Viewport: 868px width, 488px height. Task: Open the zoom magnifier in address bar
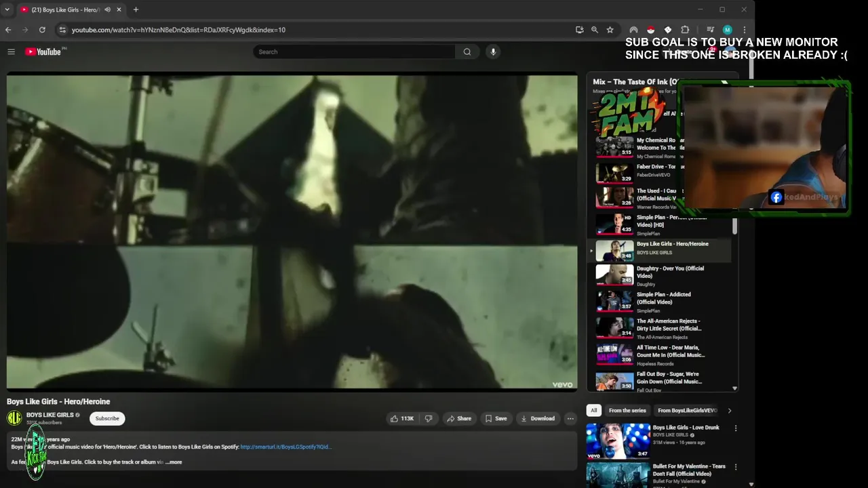click(595, 30)
